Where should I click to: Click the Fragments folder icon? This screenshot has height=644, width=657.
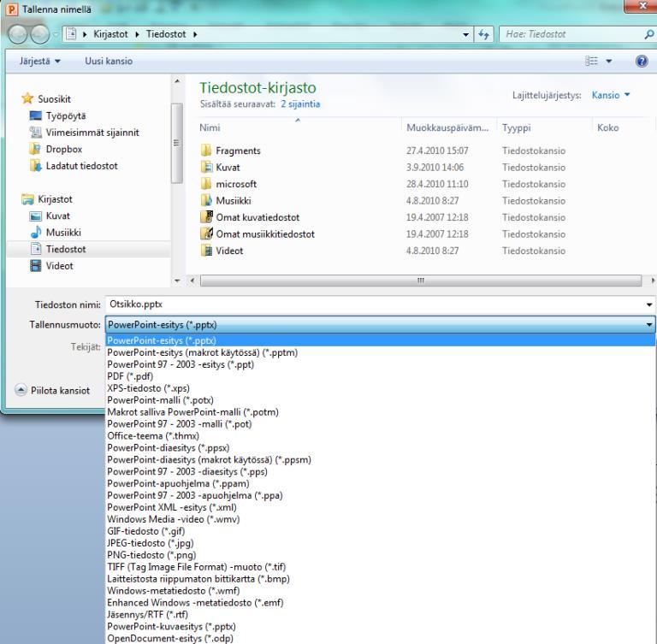click(206, 151)
